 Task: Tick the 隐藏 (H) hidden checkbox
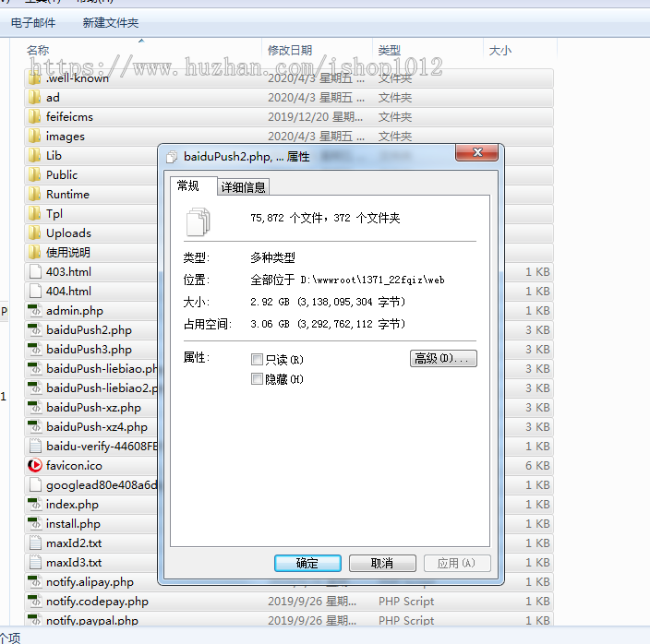[257, 378]
